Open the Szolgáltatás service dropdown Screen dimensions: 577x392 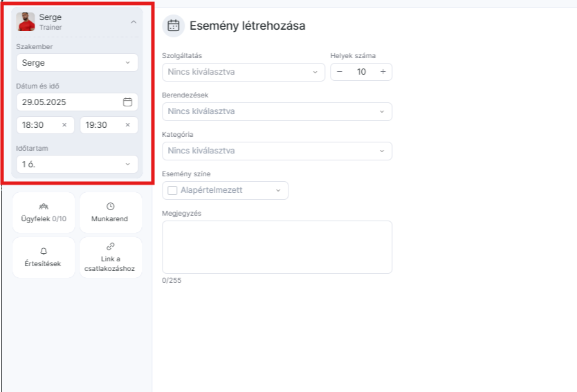click(244, 72)
